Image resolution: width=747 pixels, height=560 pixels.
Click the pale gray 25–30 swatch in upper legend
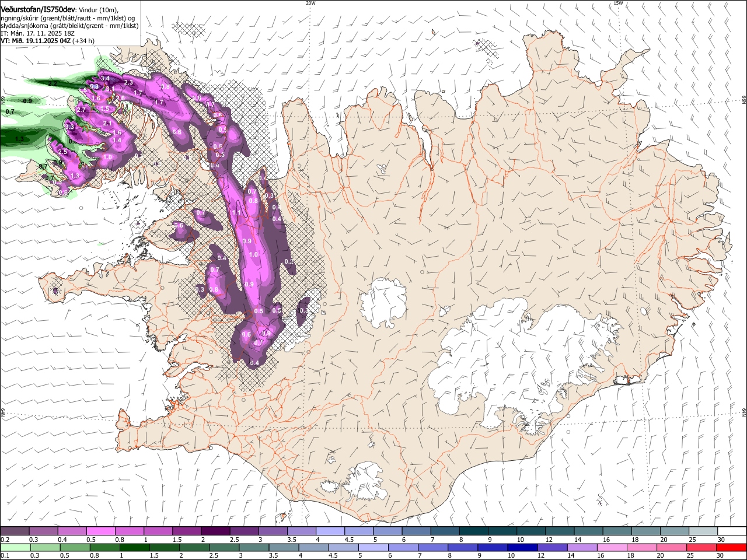pyautogui.click(x=703, y=531)
